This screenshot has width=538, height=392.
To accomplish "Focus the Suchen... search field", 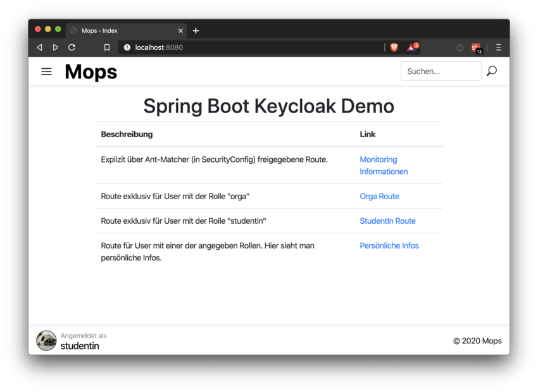I will 441,71.
